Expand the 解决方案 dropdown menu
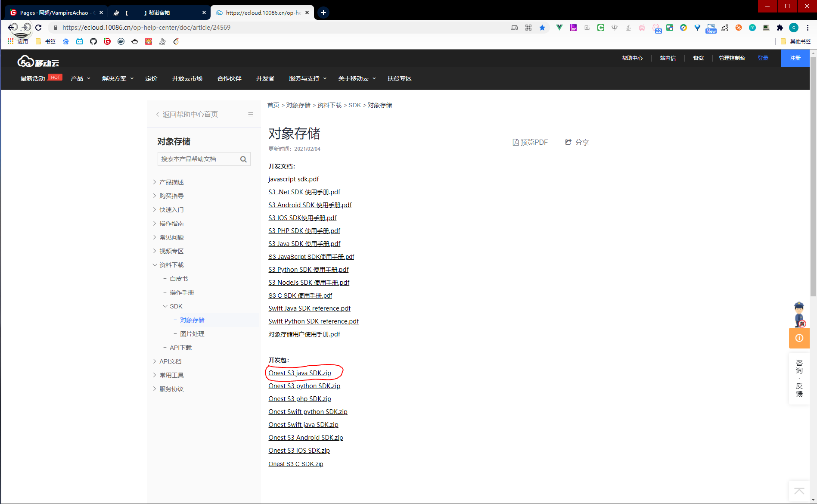817x504 pixels. coord(118,78)
